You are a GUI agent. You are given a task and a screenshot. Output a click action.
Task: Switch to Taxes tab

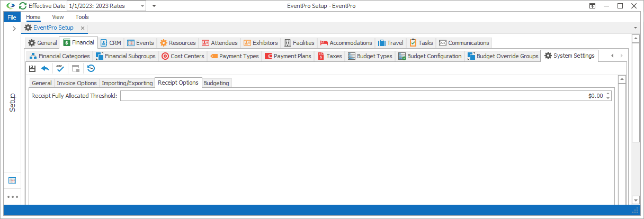(330, 56)
